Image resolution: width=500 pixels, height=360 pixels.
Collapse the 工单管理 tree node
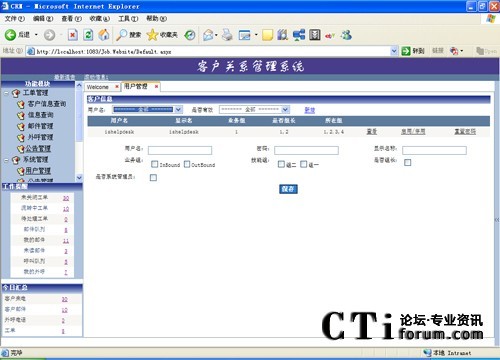[x=6, y=93]
